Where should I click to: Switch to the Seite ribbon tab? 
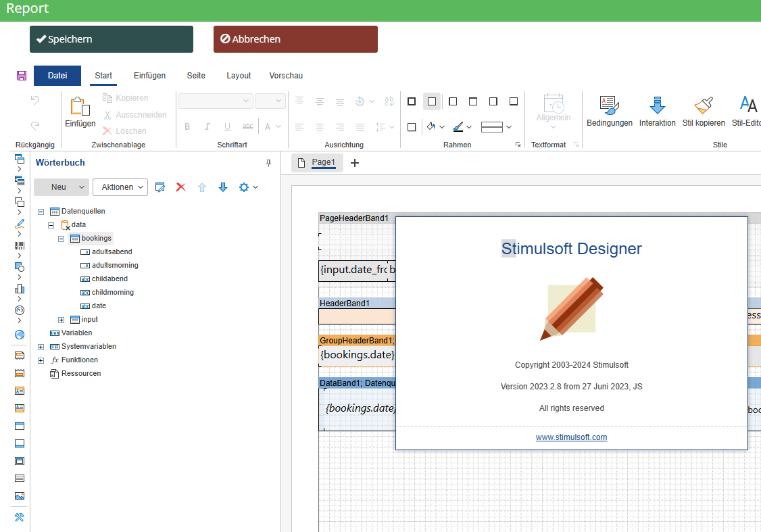[196, 76]
